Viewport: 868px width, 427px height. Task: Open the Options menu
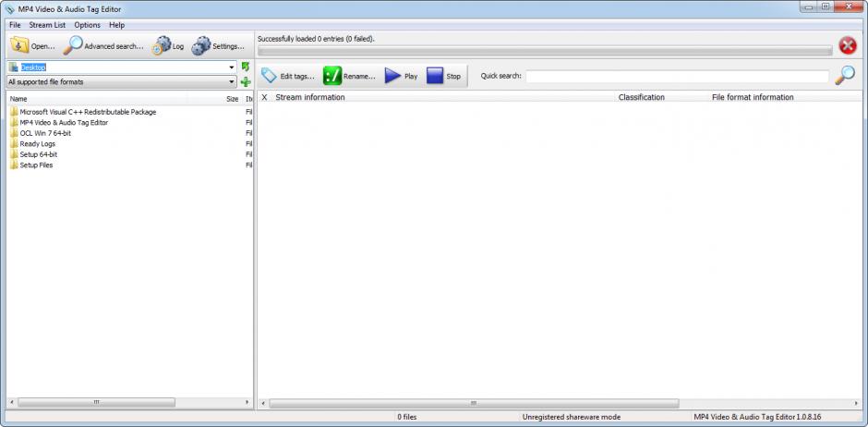(88, 25)
